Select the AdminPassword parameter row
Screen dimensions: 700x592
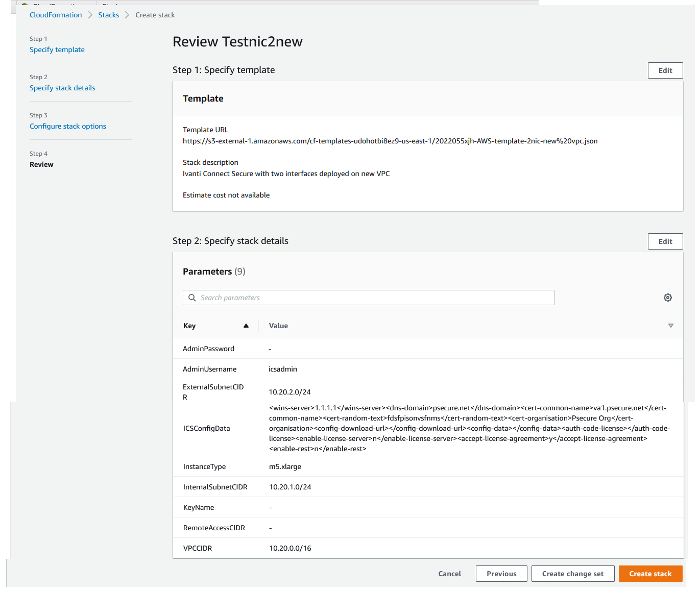click(428, 349)
